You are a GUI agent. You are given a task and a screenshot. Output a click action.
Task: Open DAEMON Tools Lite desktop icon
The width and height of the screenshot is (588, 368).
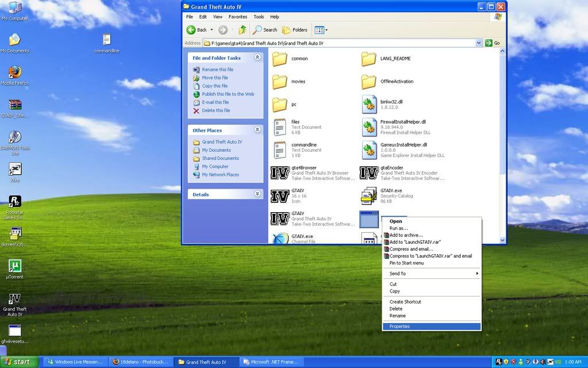tap(14, 143)
